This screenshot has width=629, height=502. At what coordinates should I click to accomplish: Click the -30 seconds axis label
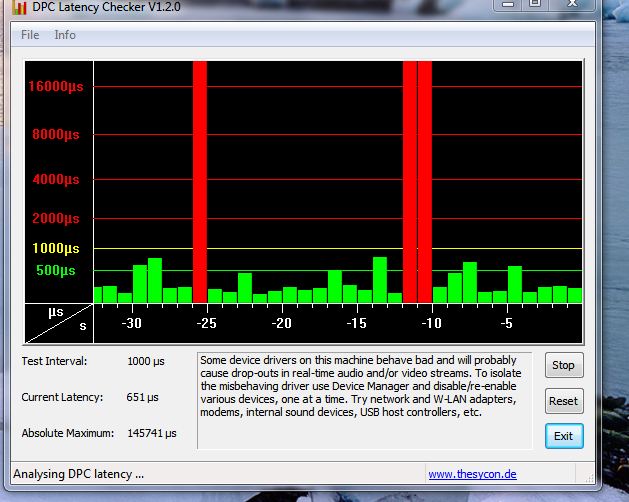[x=132, y=323]
